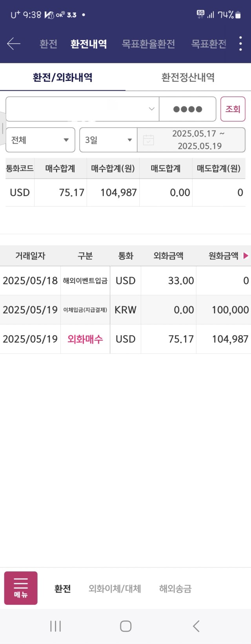Tap the masked password input field
The width and height of the screenshot is (251, 644).
click(187, 109)
